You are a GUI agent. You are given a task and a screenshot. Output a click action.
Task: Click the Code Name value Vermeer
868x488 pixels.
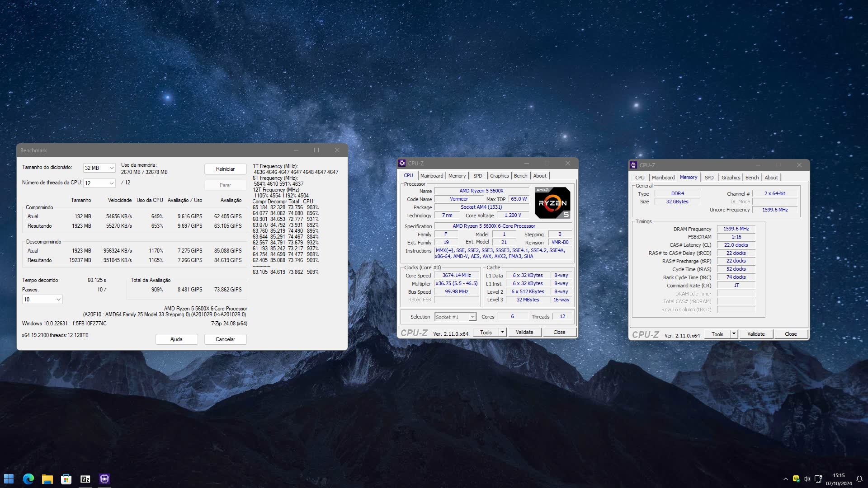click(x=459, y=199)
